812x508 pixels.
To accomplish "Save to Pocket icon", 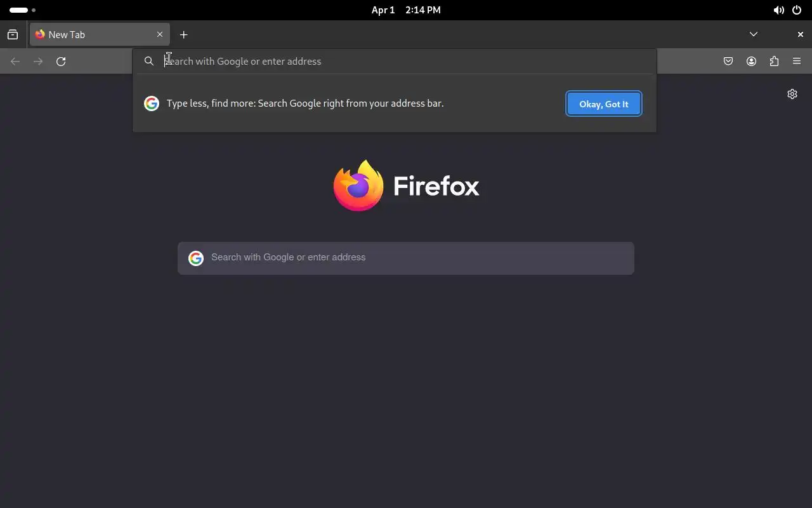I will [728, 62].
